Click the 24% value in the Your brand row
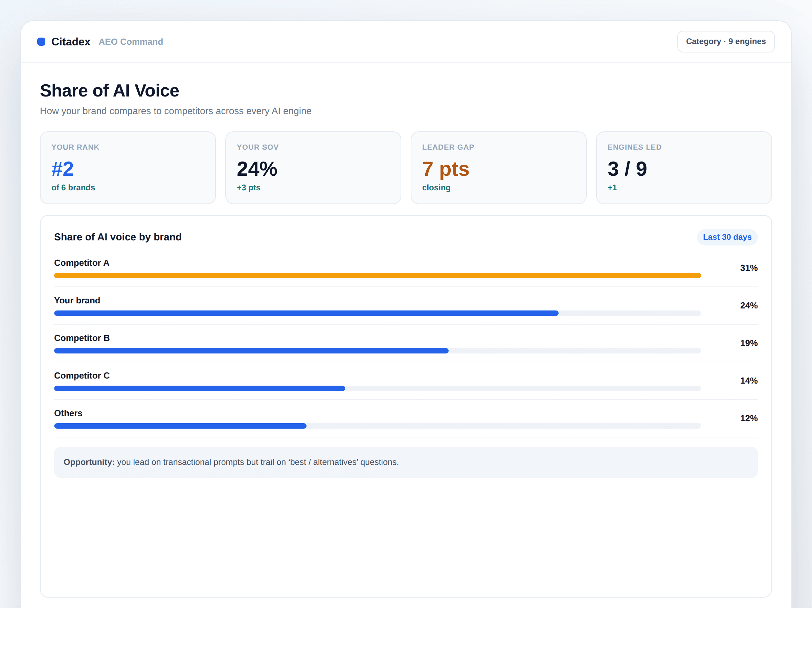This screenshot has width=812, height=667. pos(749,305)
